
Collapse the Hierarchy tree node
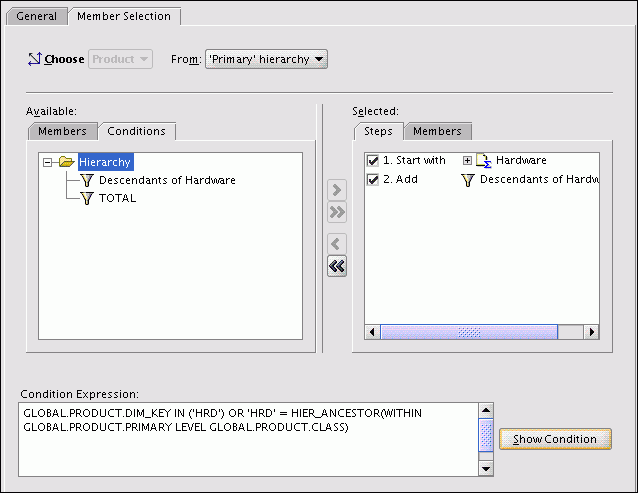(47, 161)
